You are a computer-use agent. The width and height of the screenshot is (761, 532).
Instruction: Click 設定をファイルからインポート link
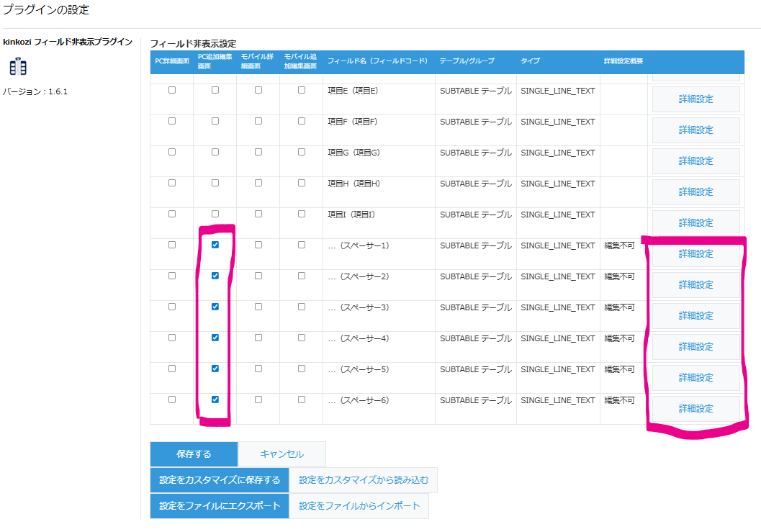pyautogui.click(x=359, y=505)
